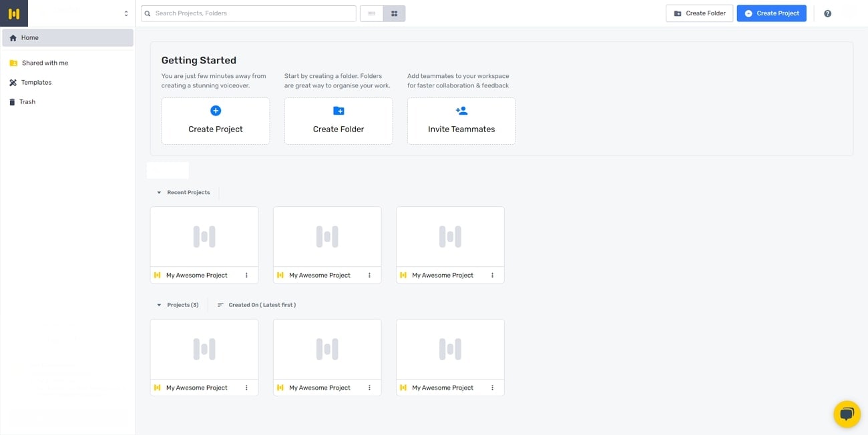Open more options on first Recent Projects card
Viewport: 868px width, 435px height.
tap(246, 275)
